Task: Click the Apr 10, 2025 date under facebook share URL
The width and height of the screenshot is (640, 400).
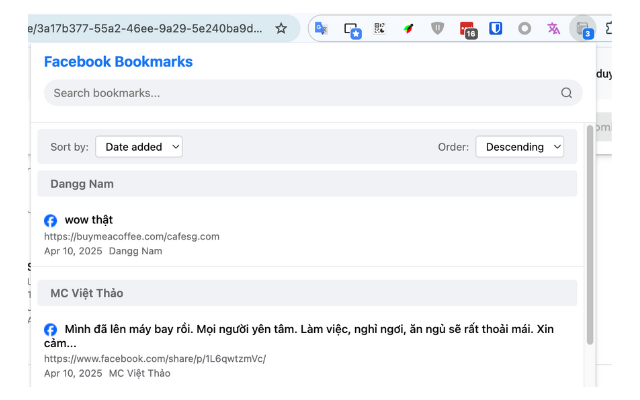Action: pyautogui.click(x=73, y=373)
